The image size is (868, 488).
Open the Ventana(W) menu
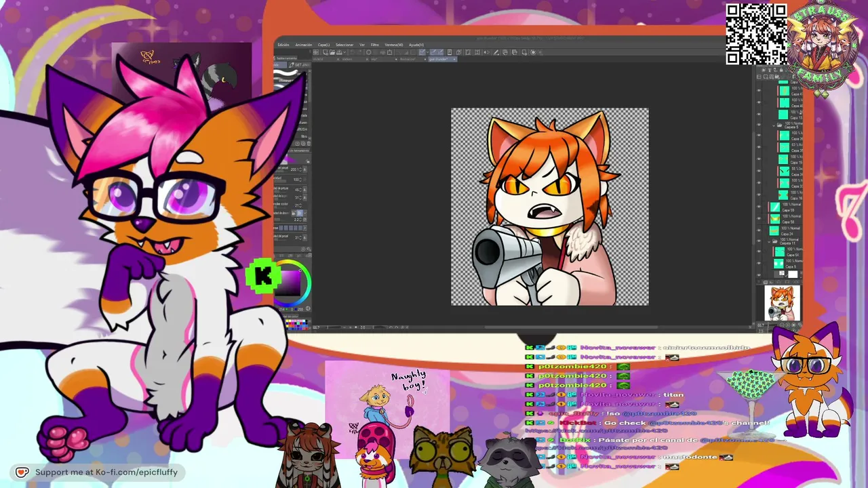tap(394, 45)
